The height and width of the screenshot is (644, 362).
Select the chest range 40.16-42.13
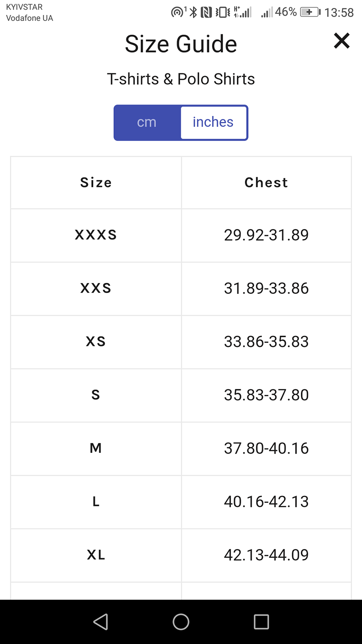coord(266,502)
